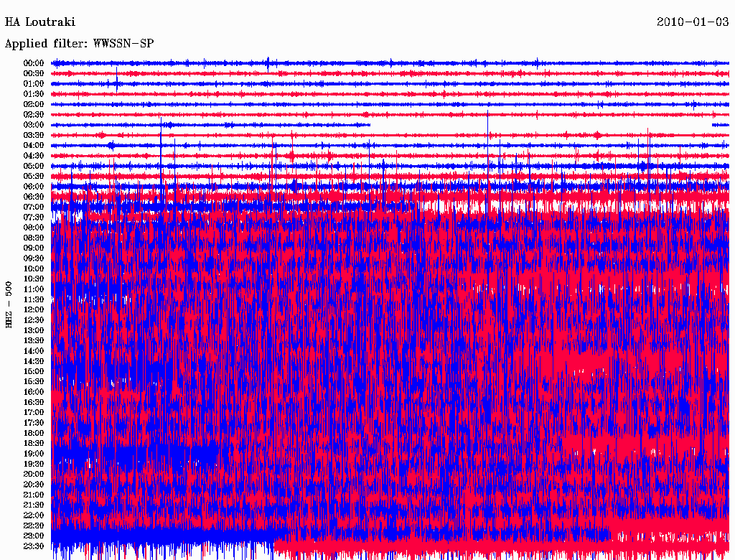Click the '23:30' time label
The height and width of the screenshot is (560, 735).
point(34,546)
